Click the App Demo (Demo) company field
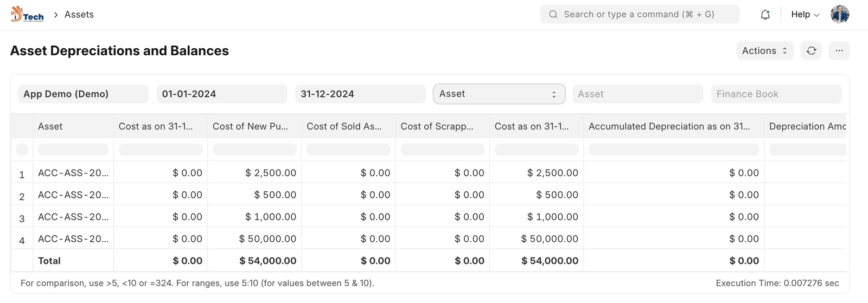Screen dimensions: 868x303 click(x=83, y=94)
